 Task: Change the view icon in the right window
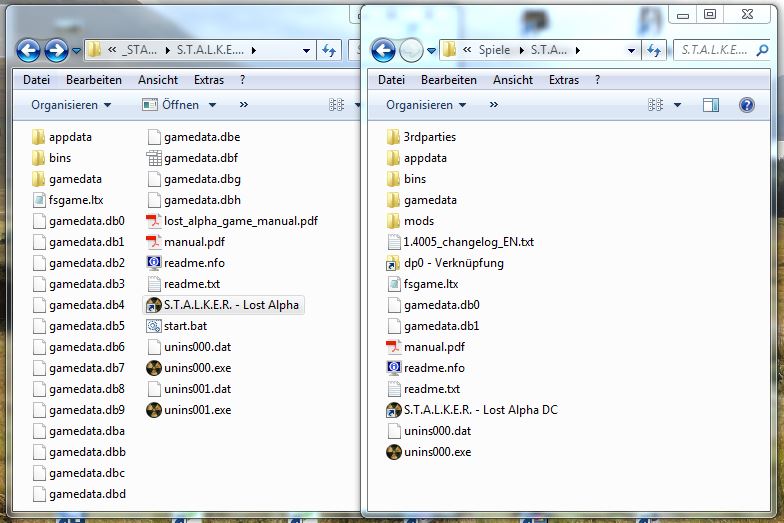[x=656, y=105]
